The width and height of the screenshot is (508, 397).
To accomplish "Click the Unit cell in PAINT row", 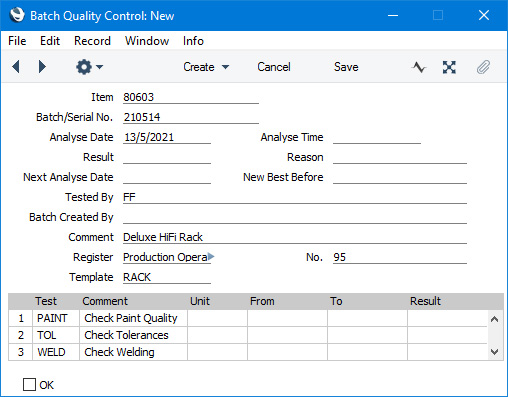I will pyautogui.click(x=217, y=318).
